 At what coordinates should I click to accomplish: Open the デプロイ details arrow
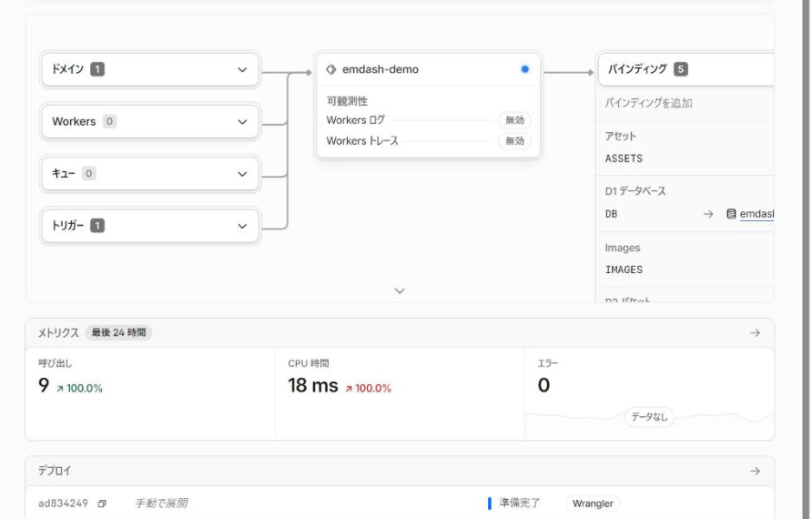click(x=755, y=472)
